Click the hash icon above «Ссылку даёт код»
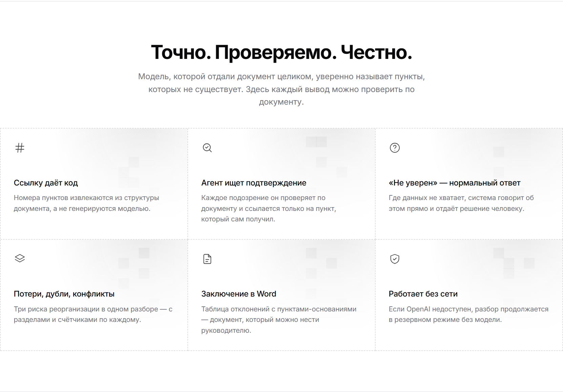The height and width of the screenshot is (392, 563). tap(20, 148)
